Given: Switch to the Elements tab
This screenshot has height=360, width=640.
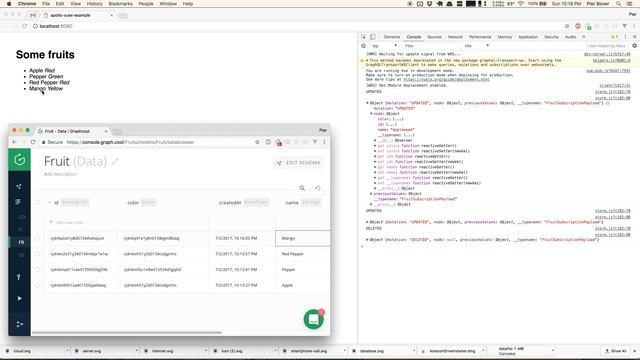Looking at the screenshot, I should click(x=392, y=37).
